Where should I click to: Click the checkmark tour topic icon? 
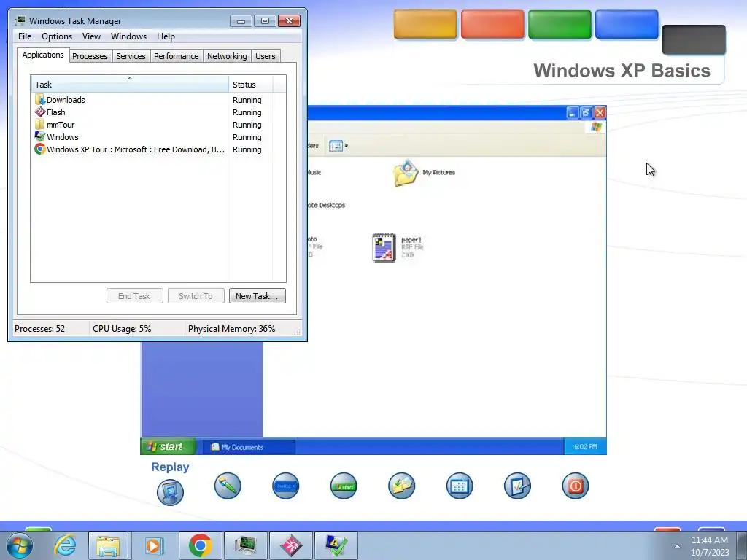click(517, 486)
